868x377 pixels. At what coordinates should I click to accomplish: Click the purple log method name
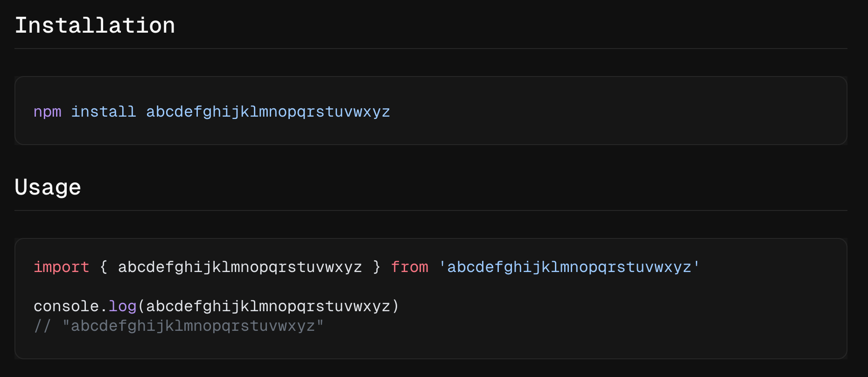[x=122, y=307]
